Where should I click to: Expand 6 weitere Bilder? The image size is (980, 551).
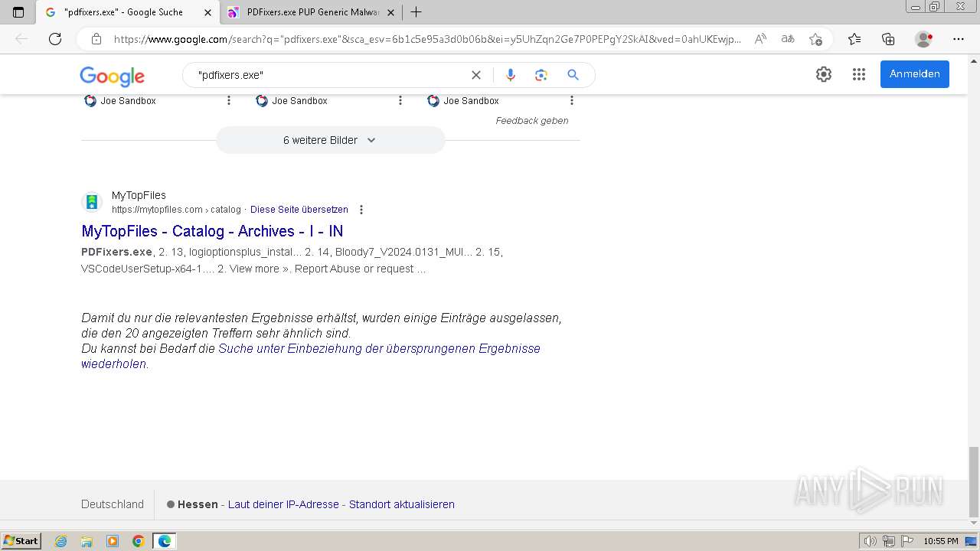pyautogui.click(x=330, y=140)
